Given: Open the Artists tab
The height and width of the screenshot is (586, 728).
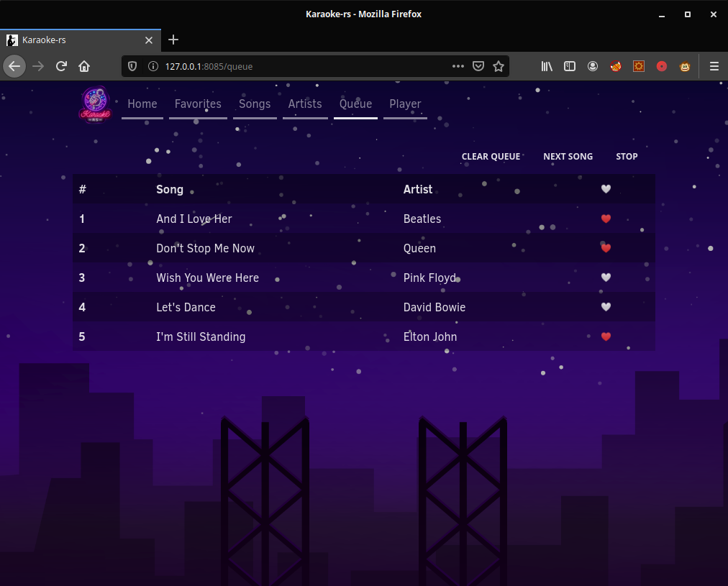Looking at the screenshot, I should click(x=305, y=104).
